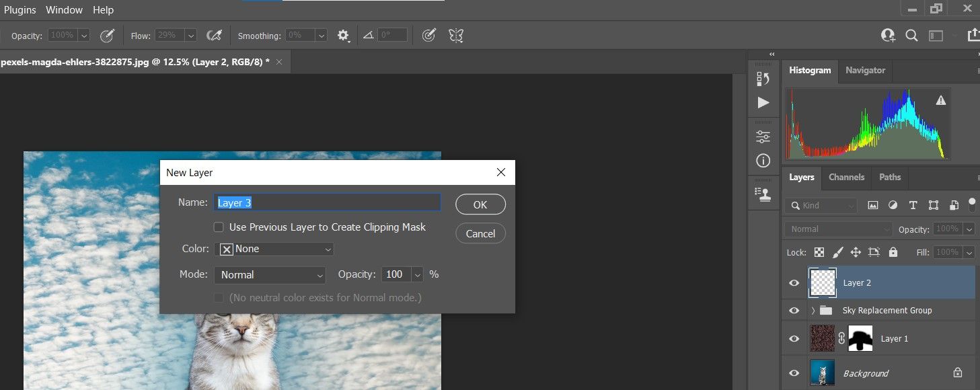Image resolution: width=980 pixels, height=390 pixels.
Task: Check Use Previous Layer to Create Clipping Mask
Action: coord(219,227)
